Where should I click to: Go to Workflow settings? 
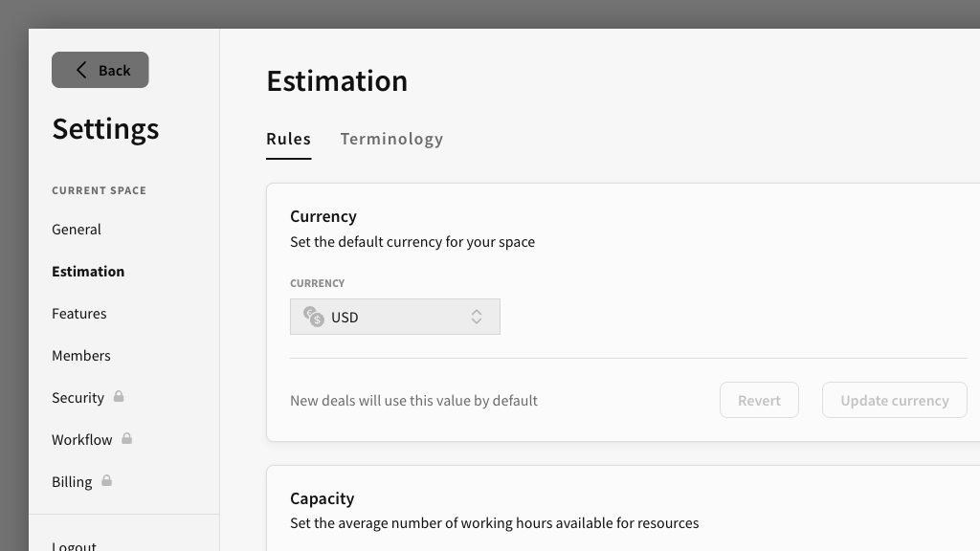click(x=82, y=440)
